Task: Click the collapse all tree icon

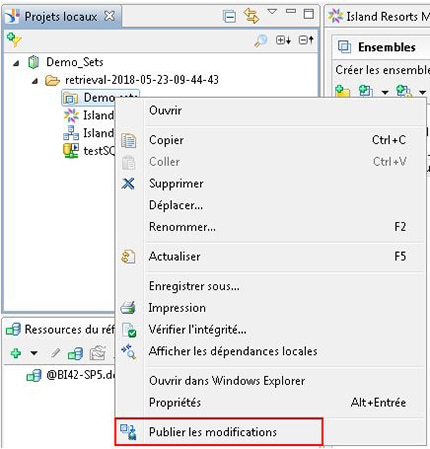Action: pyautogui.click(x=306, y=40)
